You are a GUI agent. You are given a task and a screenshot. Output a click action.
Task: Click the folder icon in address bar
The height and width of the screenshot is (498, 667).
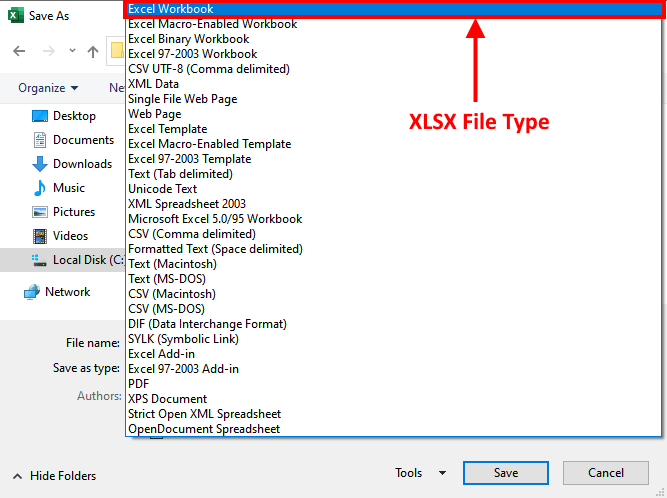[x=117, y=50]
